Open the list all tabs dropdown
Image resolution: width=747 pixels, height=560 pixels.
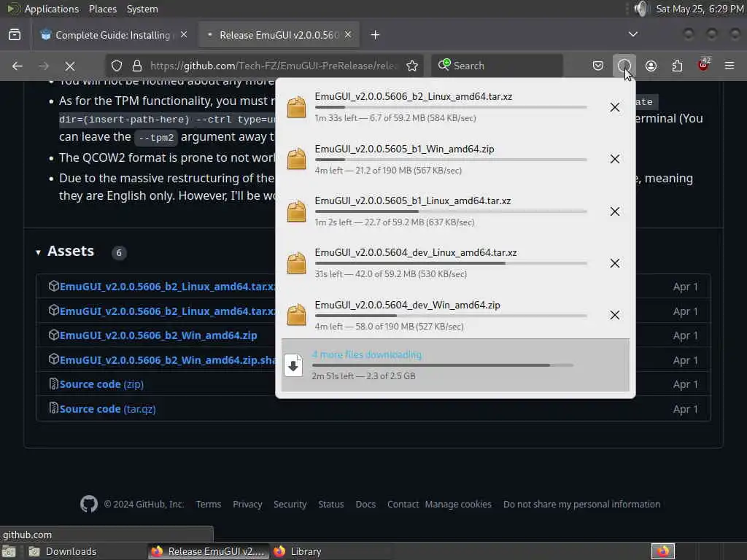(633, 34)
